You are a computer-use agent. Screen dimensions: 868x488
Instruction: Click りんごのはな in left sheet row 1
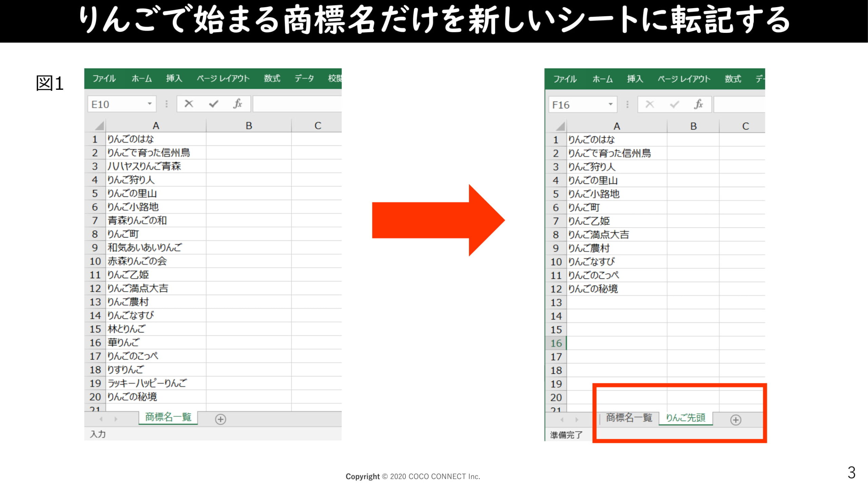pos(156,139)
